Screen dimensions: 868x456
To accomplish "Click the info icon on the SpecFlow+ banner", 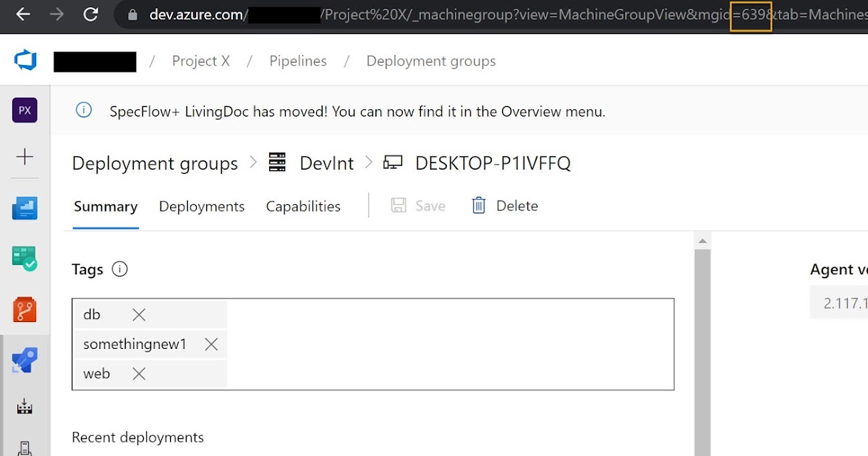I will point(83,110).
